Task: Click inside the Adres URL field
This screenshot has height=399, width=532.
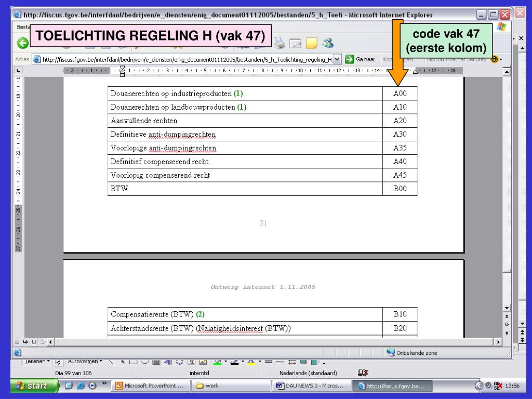Action: (187, 59)
